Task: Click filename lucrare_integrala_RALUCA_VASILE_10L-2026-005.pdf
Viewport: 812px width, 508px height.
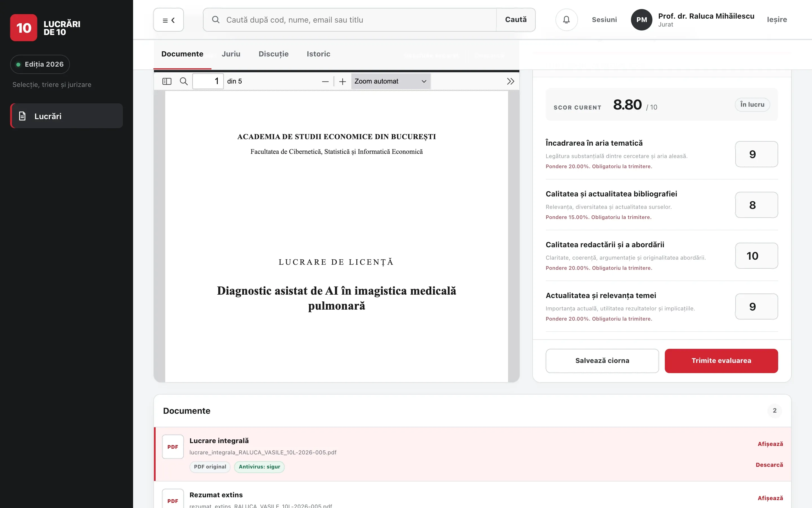Action: pyautogui.click(x=263, y=452)
